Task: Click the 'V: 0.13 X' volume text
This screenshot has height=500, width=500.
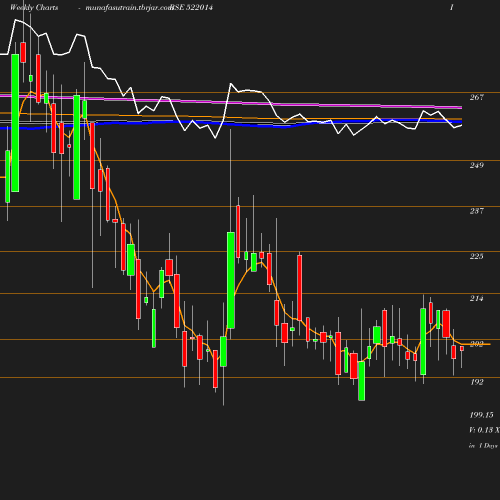Action: tap(484, 430)
